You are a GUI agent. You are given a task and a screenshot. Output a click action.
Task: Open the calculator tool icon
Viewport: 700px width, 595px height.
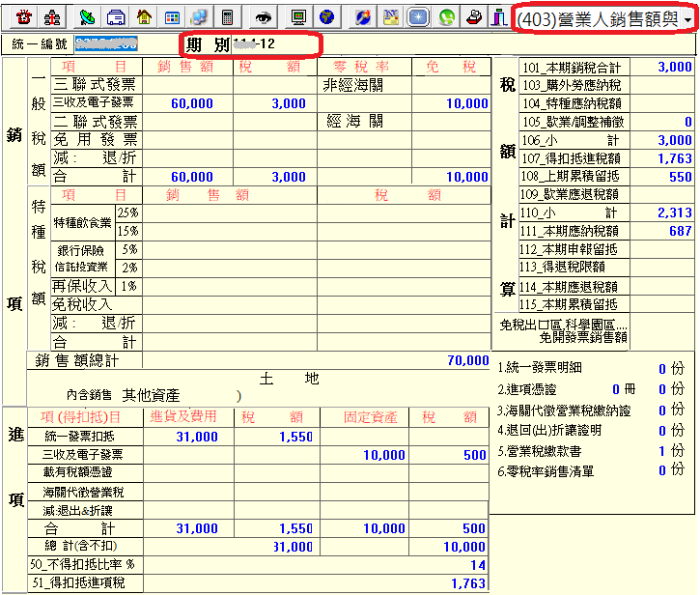[x=228, y=16]
